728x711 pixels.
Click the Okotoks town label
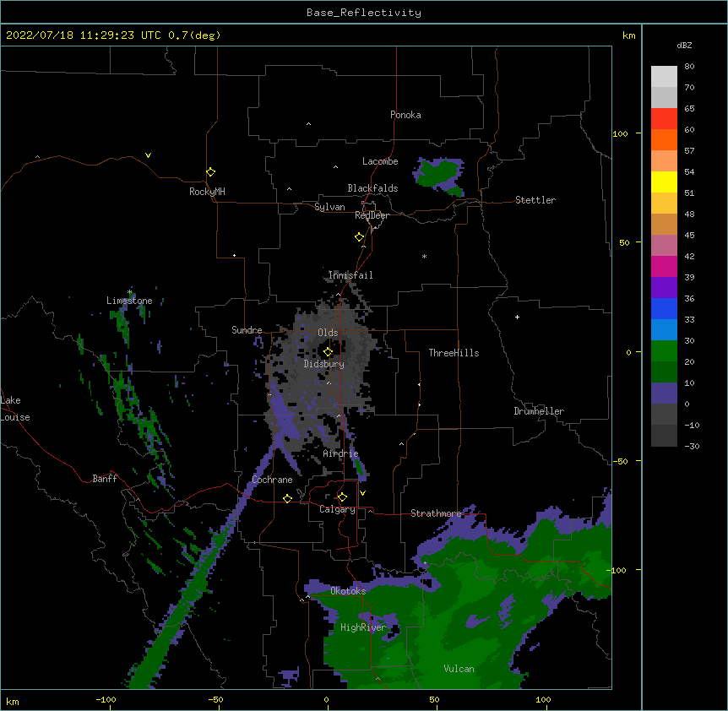[348, 591]
